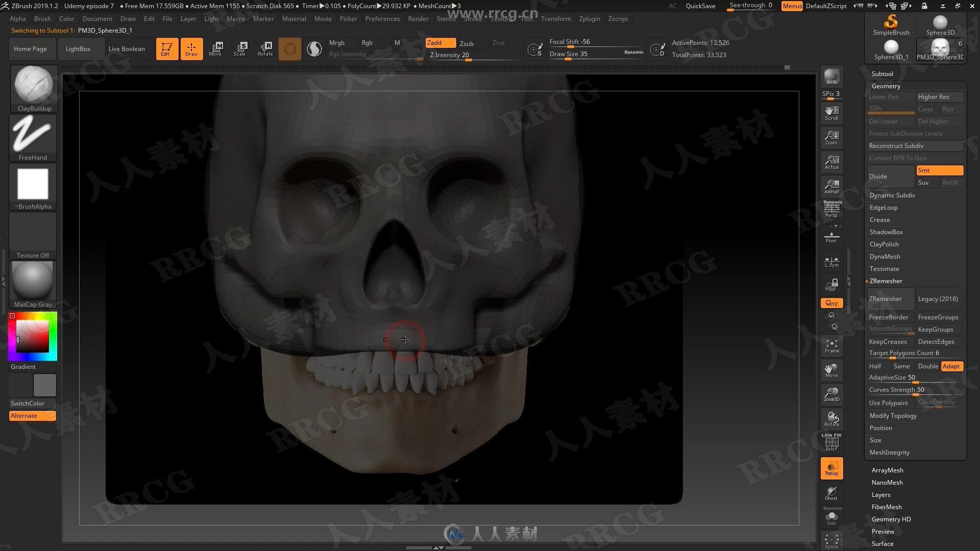This screenshot has width=980, height=551.
Task: Select the Draw tool icon
Action: pyautogui.click(x=190, y=48)
